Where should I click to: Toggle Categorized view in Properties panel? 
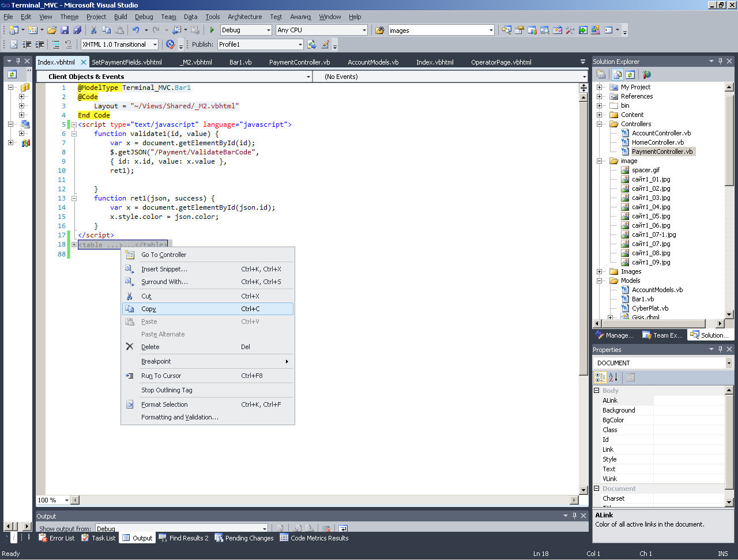(600, 377)
